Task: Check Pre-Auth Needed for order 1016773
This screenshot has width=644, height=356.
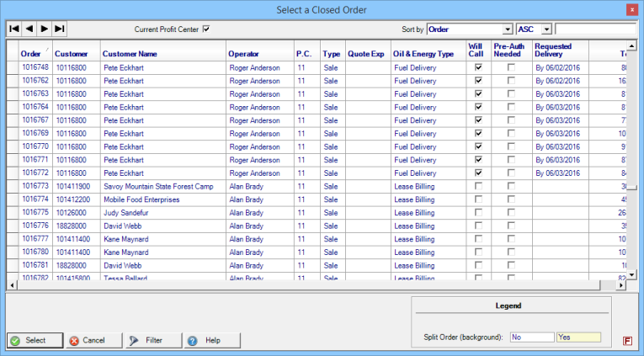Action: click(511, 186)
